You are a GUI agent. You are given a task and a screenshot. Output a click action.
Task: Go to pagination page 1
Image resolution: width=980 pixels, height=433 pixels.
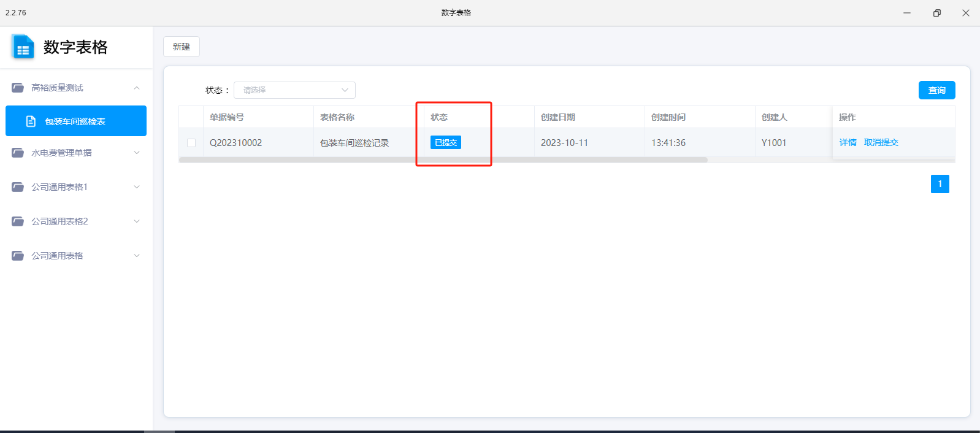940,184
